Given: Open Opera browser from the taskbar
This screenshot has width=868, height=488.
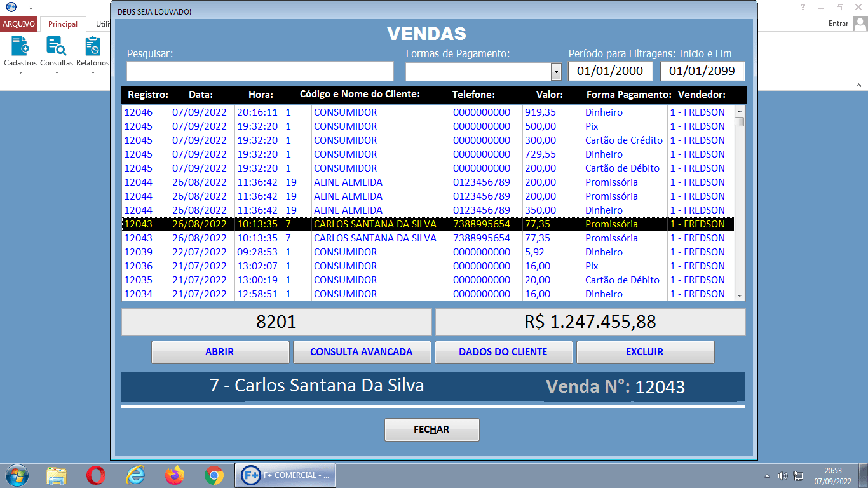Looking at the screenshot, I should click(x=96, y=475).
